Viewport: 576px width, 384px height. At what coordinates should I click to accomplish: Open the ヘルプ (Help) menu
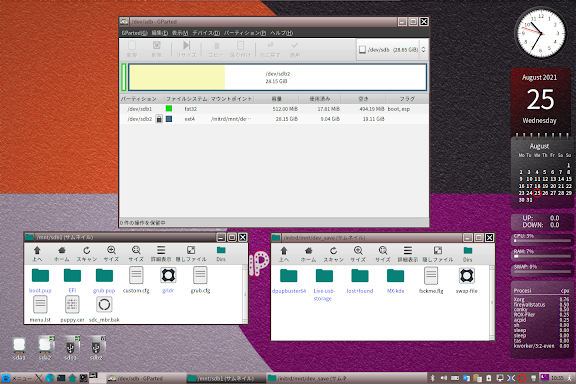coord(281,33)
